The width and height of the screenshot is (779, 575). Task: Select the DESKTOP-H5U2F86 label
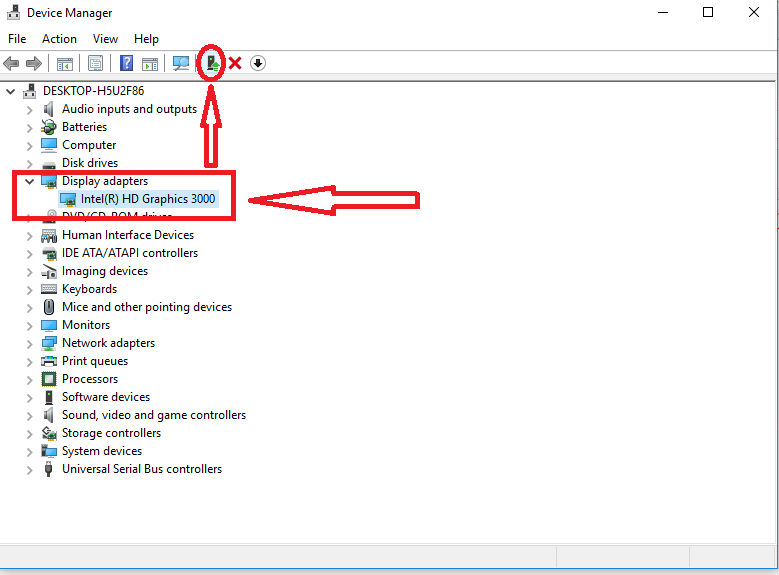(x=93, y=91)
